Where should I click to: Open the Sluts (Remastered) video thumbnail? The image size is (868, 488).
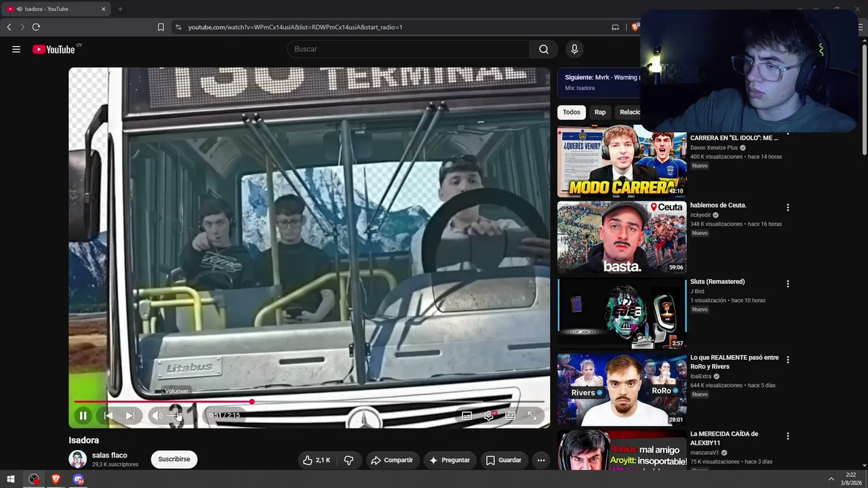click(622, 314)
